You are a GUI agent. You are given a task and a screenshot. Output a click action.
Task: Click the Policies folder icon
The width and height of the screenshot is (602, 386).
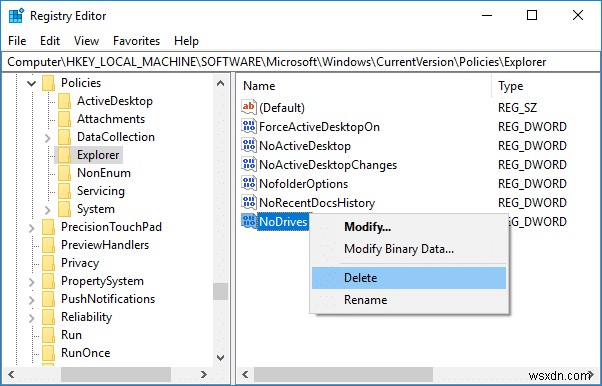click(49, 83)
